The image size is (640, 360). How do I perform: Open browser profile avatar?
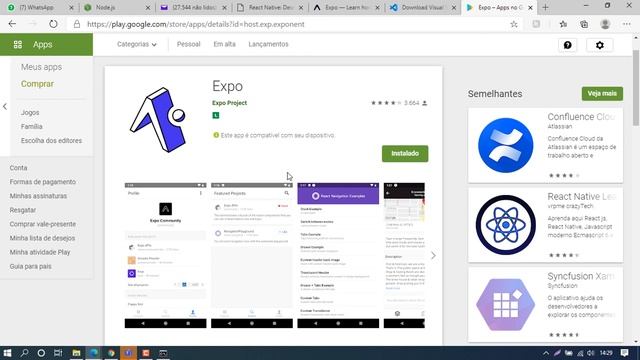point(605,24)
